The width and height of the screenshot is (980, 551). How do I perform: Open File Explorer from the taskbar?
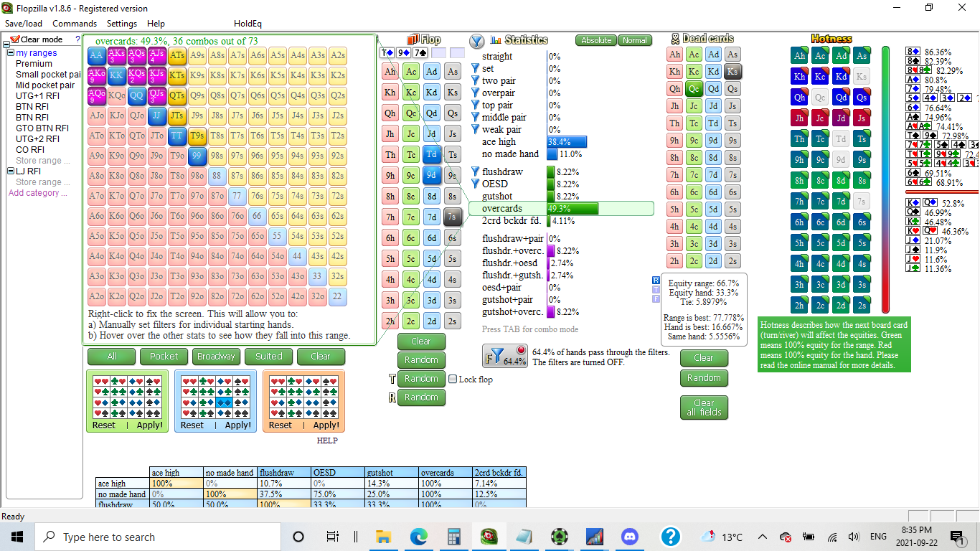coord(383,537)
